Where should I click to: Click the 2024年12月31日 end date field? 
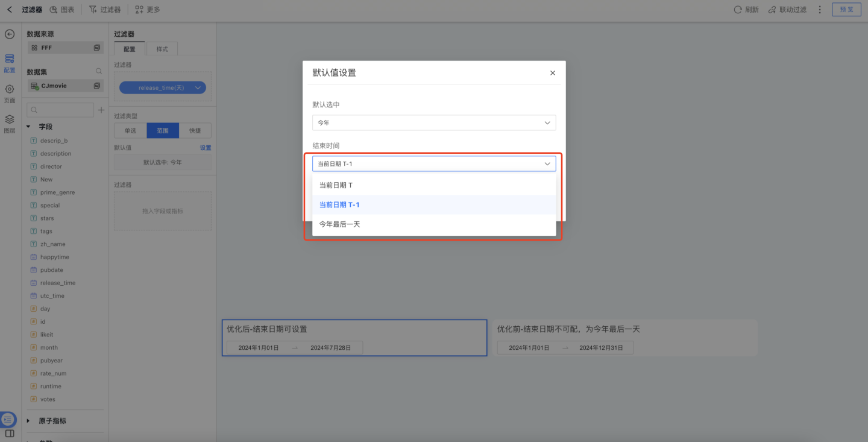point(601,348)
